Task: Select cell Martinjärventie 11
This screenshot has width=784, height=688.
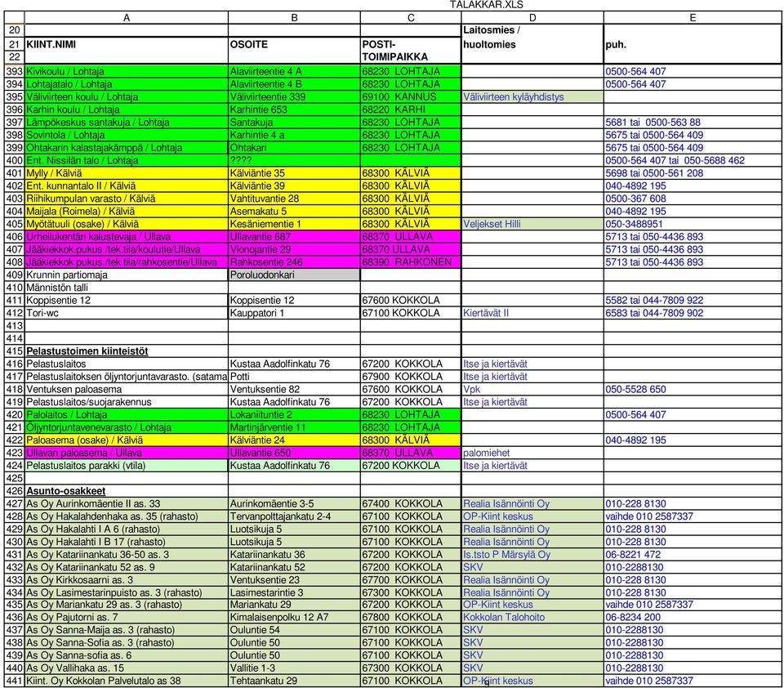Action: [x=294, y=427]
